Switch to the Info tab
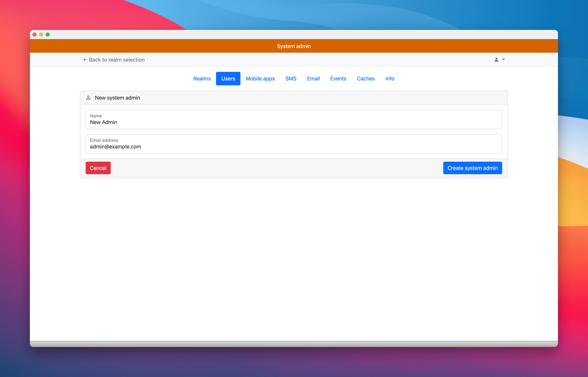 click(390, 79)
